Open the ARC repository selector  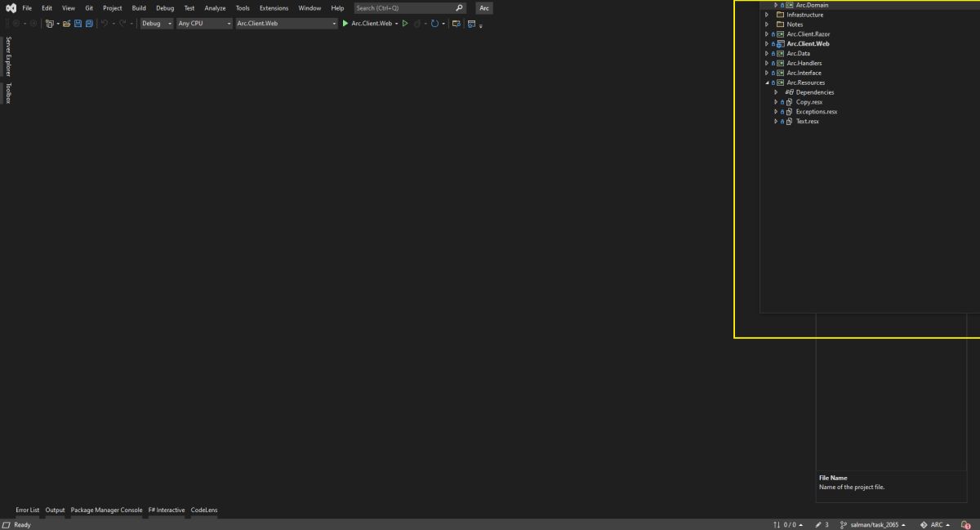935,525
